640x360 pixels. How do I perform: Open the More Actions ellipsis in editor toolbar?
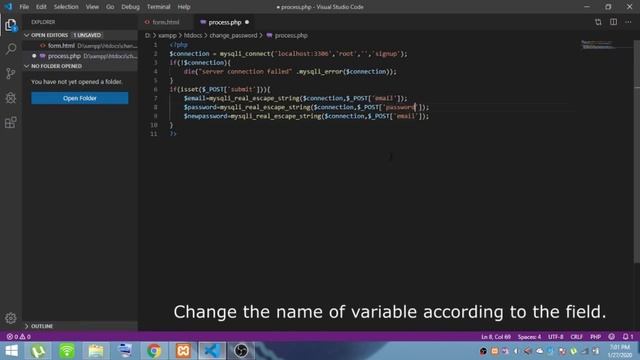(x=628, y=22)
